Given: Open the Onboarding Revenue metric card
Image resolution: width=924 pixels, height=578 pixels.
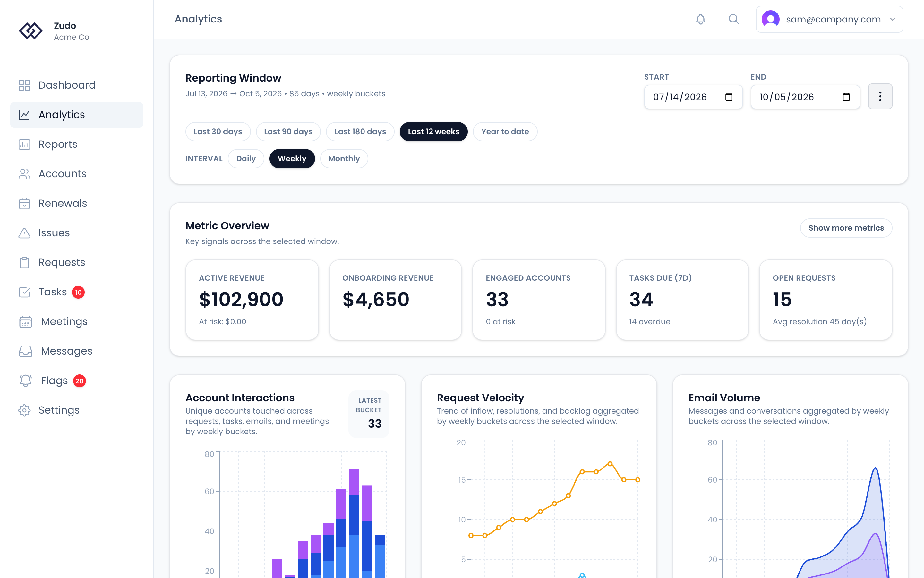Looking at the screenshot, I should (396, 300).
